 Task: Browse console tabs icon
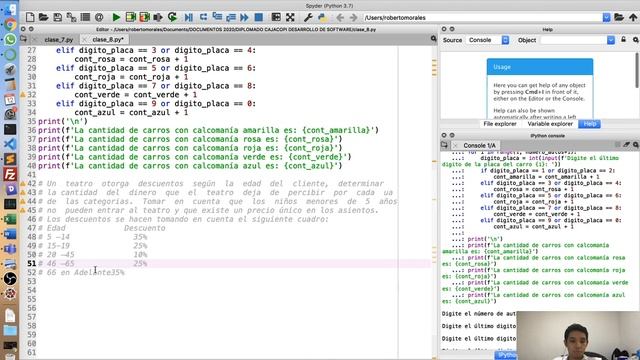point(444,145)
